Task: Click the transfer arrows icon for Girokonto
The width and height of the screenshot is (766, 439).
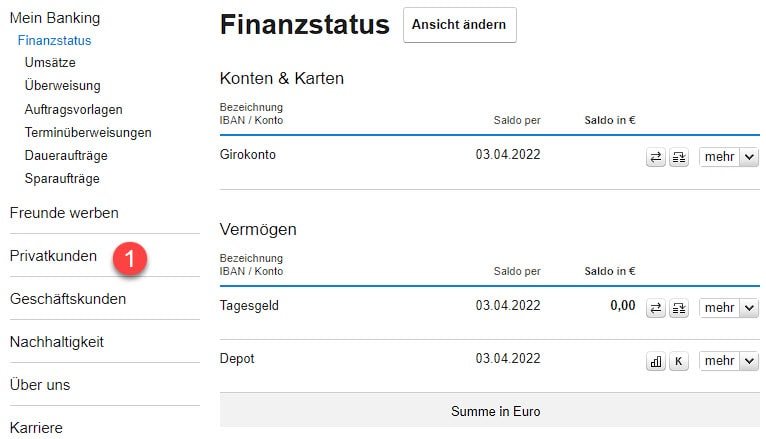Action: point(656,157)
